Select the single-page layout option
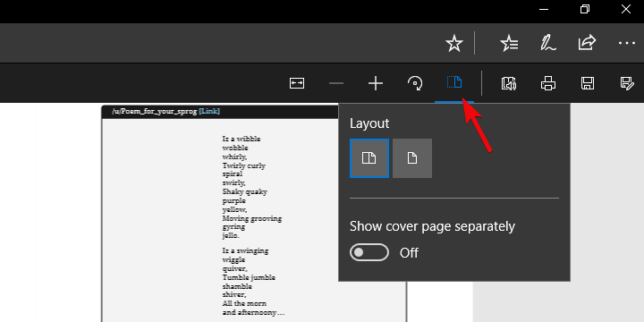 click(x=412, y=158)
